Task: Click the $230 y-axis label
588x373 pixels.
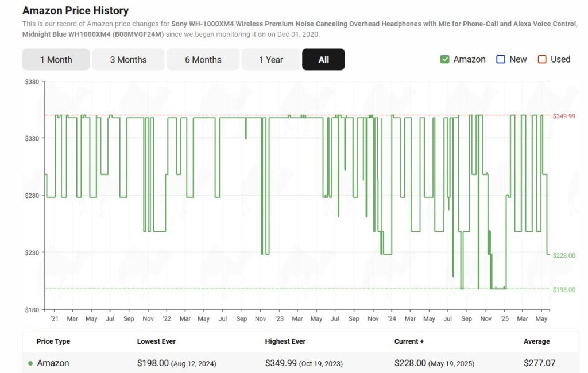Action: point(32,252)
